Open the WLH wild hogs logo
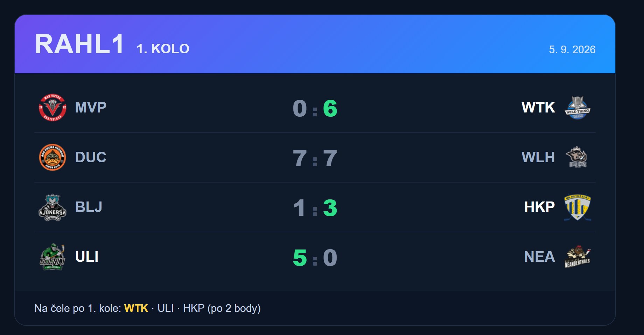This screenshot has width=644, height=335. (x=577, y=157)
